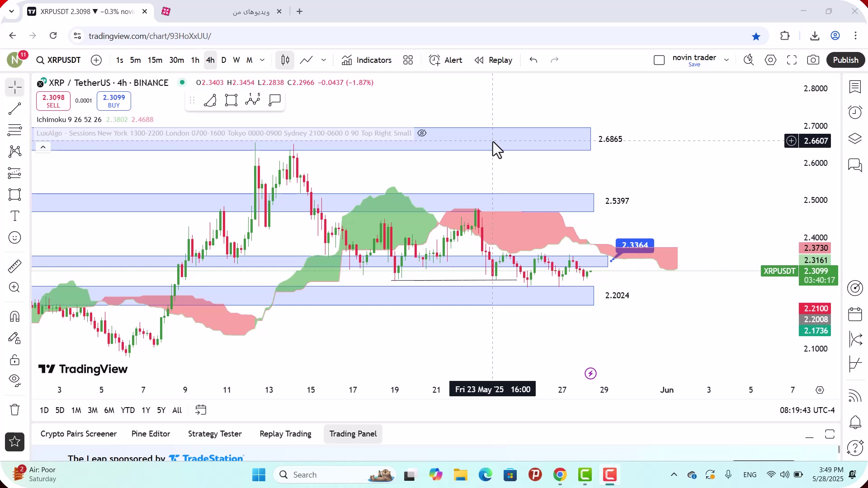This screenshot has height=488, width=868.
Task: Select rectangle tool in floating toolbar
Action: click(x=231, y=100)
